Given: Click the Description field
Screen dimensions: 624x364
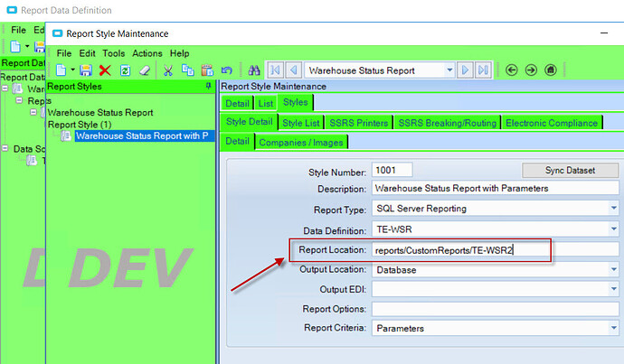Looking at the screenshot, I should (495, 188).
